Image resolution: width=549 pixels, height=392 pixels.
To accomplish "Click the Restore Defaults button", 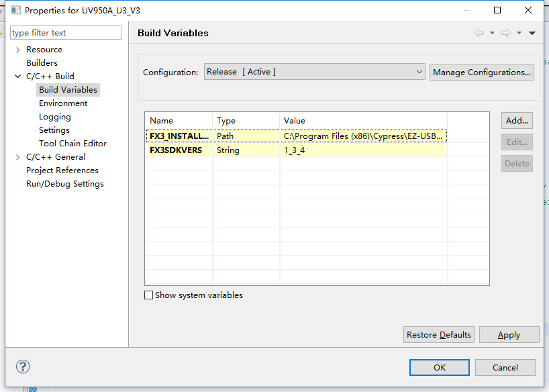I will (439, 334).
